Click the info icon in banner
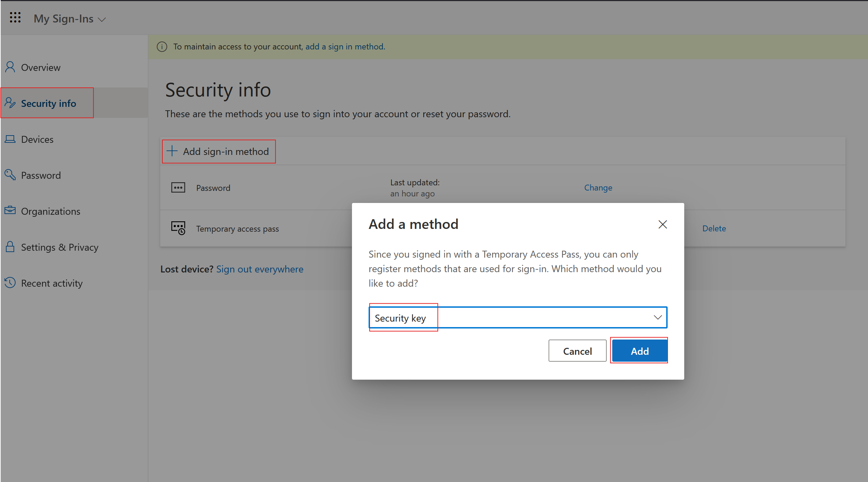868x482 pixels. coord(162,47)
